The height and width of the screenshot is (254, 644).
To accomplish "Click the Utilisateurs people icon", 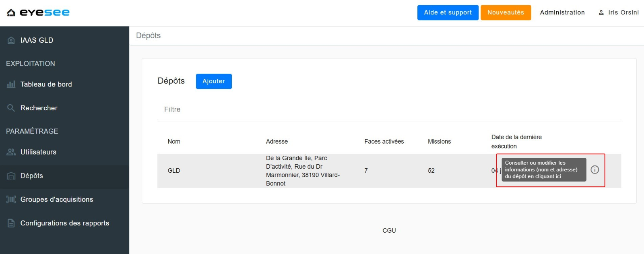I will (x=11, y=152).
